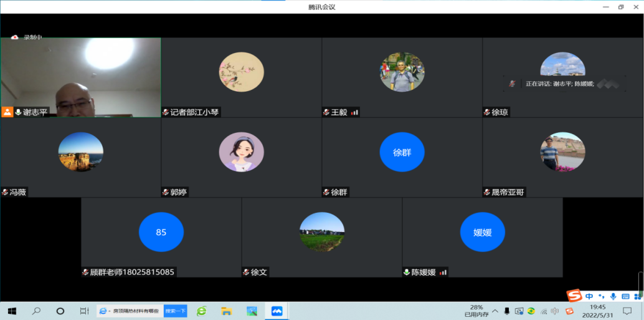This screenshot has height=320, width=644.
Task: Open File Explorer from the taskbar
Action: (x=227, y=311)
